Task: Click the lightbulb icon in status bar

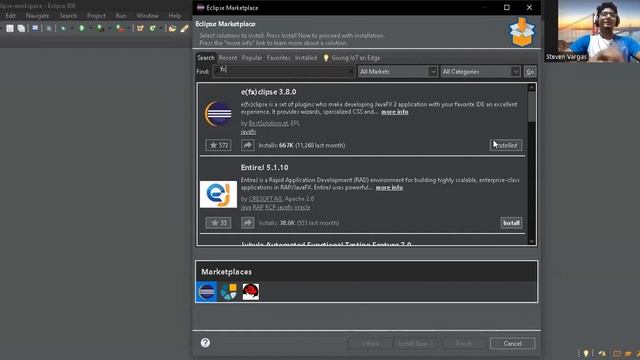Action: 586,353
